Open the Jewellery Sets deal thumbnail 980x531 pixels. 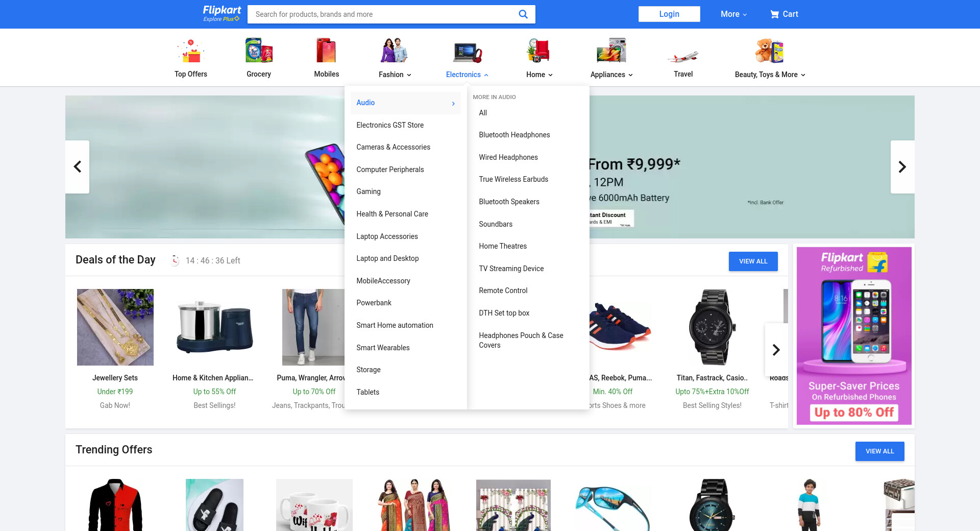(x=115, y=327)
